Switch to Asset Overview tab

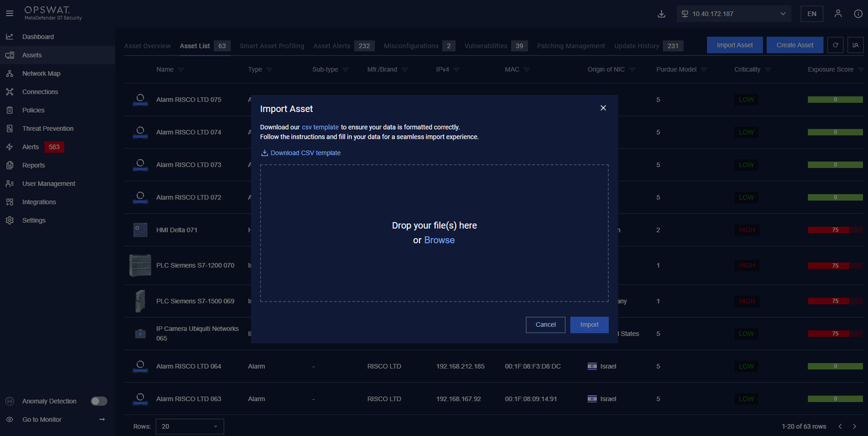[148, 46]
